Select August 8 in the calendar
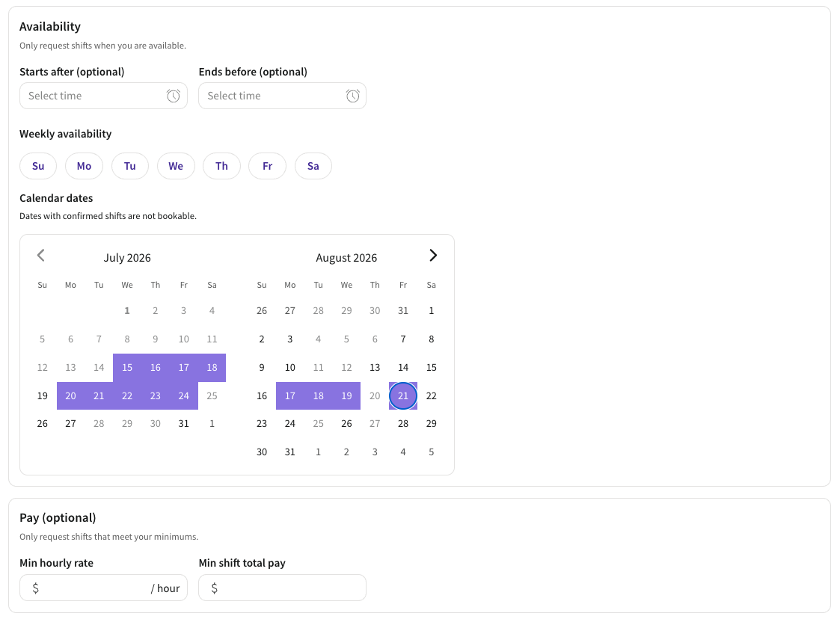Image resolution: width=840 pixels, height=619 pixels. click(432, 339)
